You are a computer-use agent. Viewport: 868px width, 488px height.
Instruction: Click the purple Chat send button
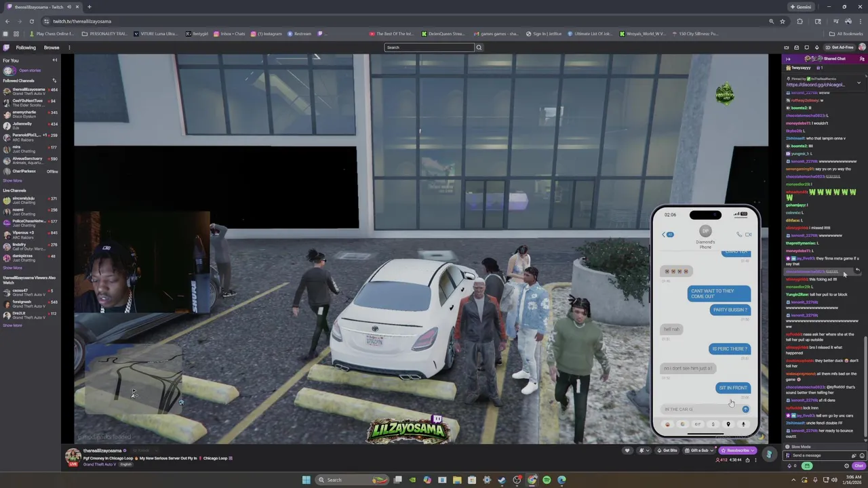[859, 466]
